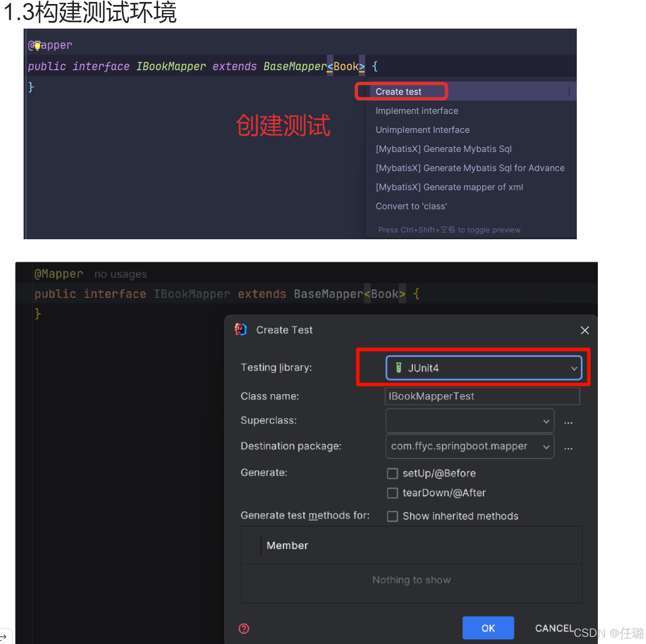This screenshot has height=644, width=646.
Task: Enable the tearDown/@After checkbox
Action: [x=393, y=493]
